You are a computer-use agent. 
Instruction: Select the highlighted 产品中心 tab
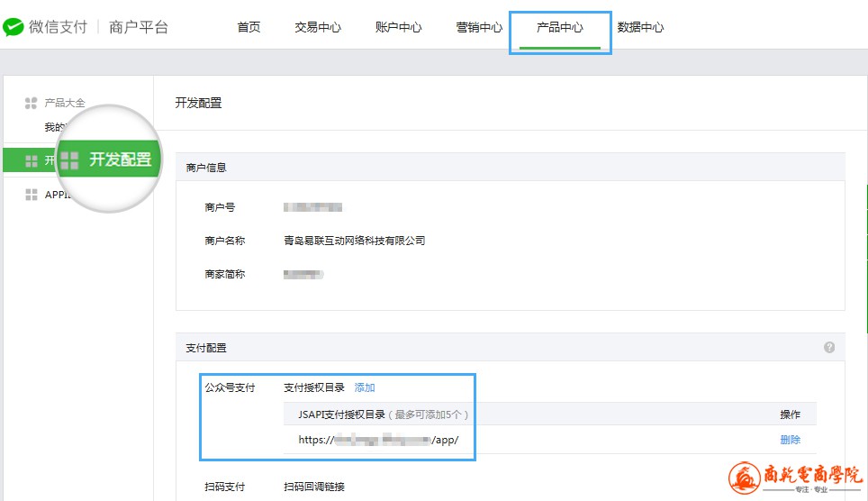(560, 27)
